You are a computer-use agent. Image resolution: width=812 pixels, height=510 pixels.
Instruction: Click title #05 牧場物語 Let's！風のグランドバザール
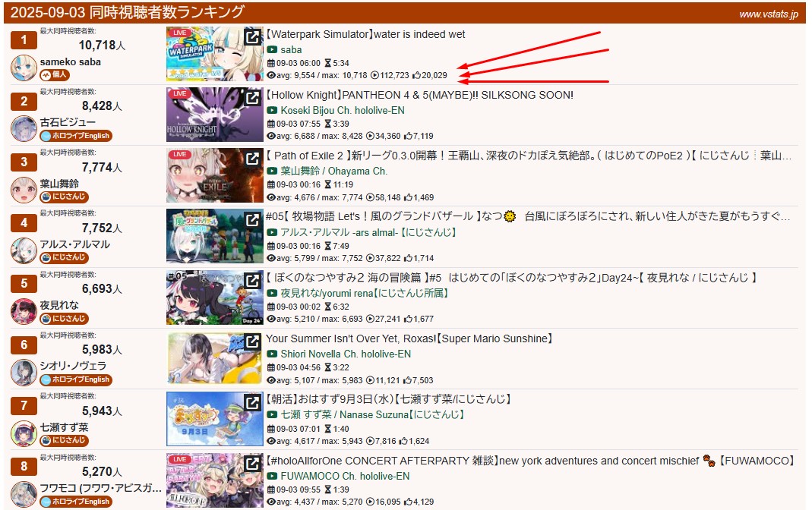[x=528, y=217]
